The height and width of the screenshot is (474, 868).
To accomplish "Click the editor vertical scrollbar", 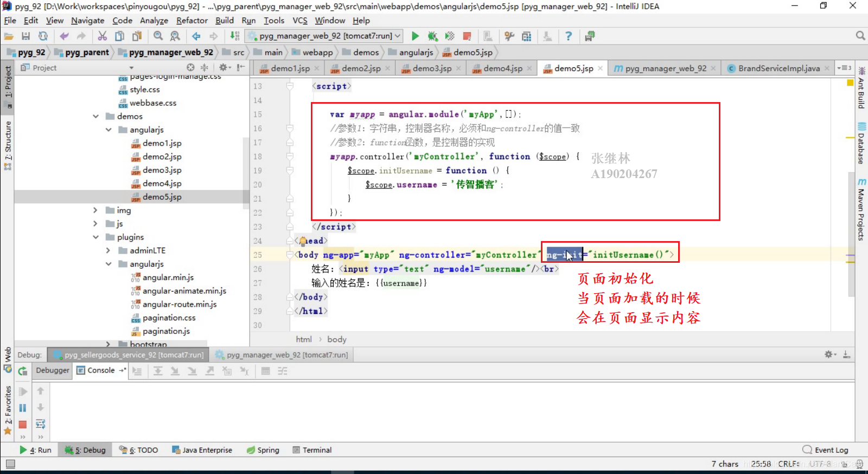I will click(x=851, y=233).
